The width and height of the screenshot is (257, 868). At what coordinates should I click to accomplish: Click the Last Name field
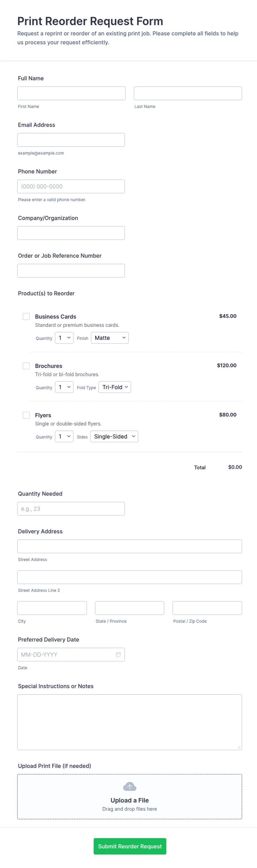pyautogui.click(x=188, y=93)
